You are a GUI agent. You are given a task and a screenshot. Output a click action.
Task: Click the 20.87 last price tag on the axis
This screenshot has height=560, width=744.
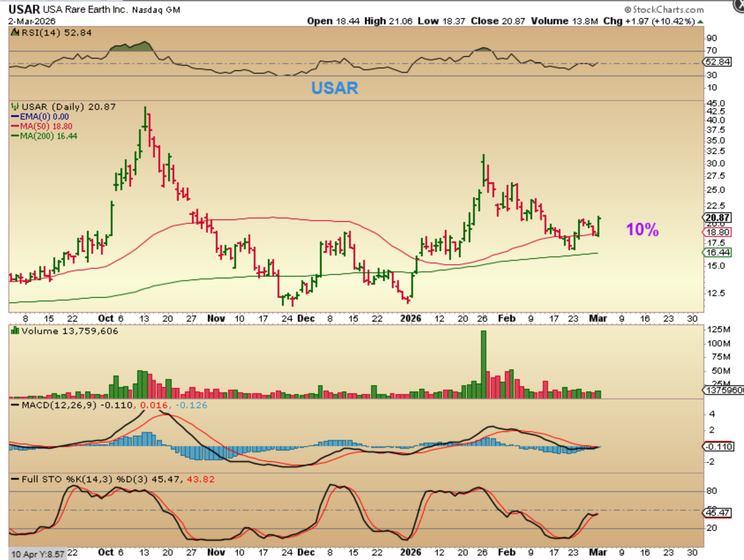717,218
